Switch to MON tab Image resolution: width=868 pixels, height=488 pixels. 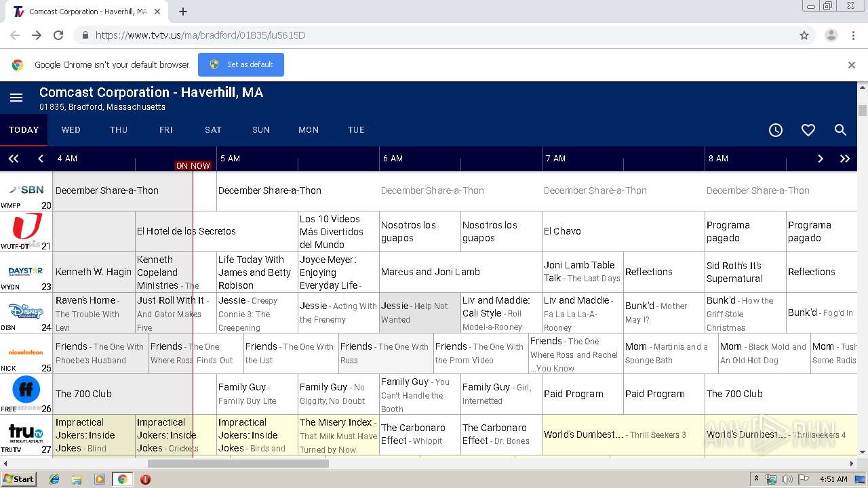point(309,130)
